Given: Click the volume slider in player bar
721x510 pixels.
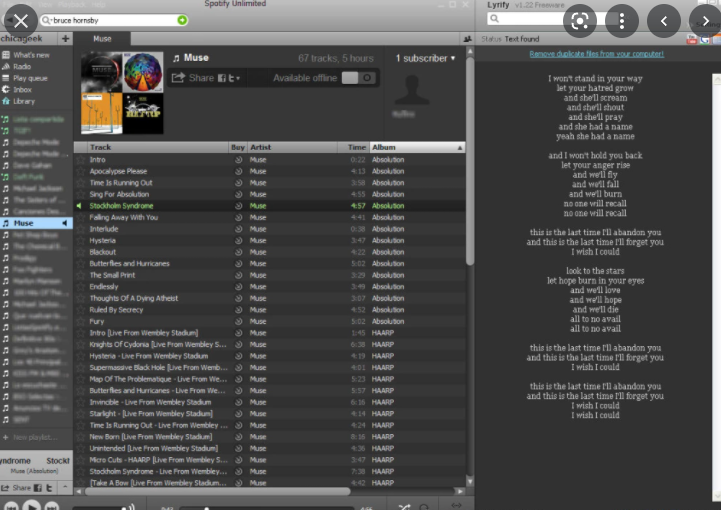Looking at the screenshot, I should pos(99,508).
